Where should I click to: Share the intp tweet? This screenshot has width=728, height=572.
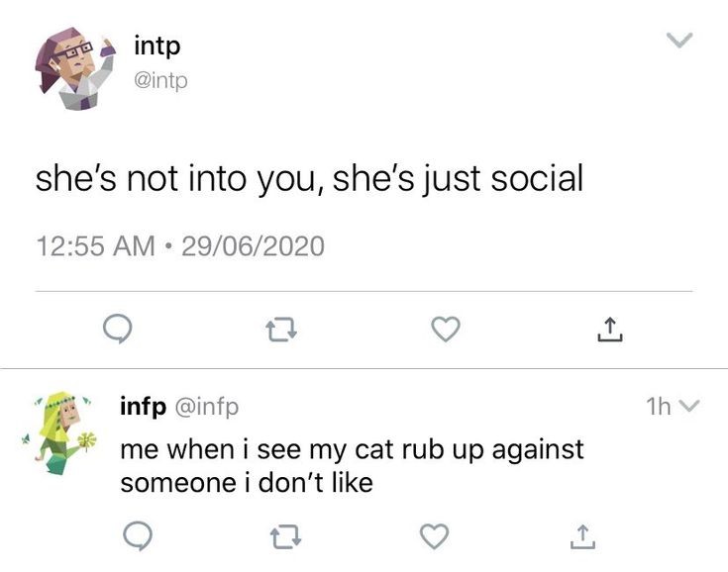609,330
